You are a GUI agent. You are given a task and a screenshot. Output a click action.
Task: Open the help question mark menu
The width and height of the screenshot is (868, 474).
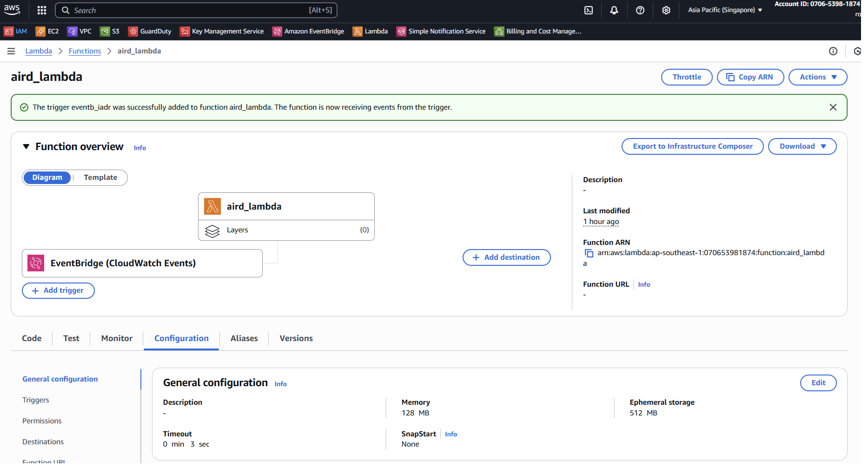coord(640,10)
